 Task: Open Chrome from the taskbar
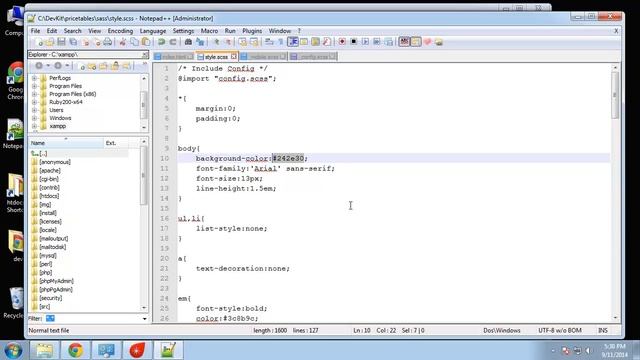pyautogui.click(x=76, y=350)
